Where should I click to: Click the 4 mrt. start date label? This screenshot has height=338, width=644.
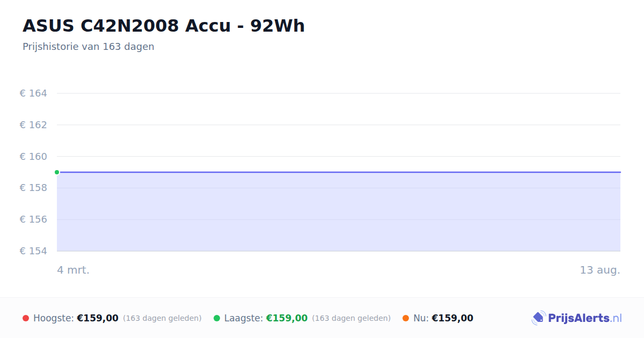pos(74,270)
